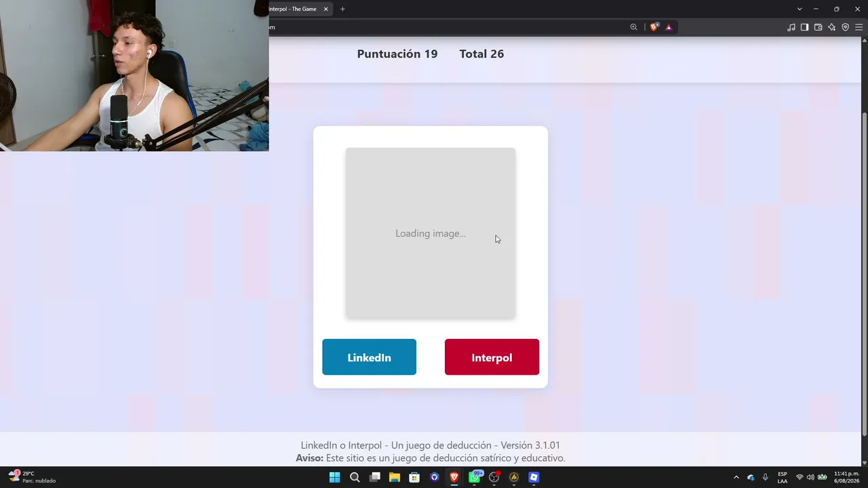This screenshot has height=488, width=868.
Task: Open the Brave music playlist icon
Action: tap(791, 27)
